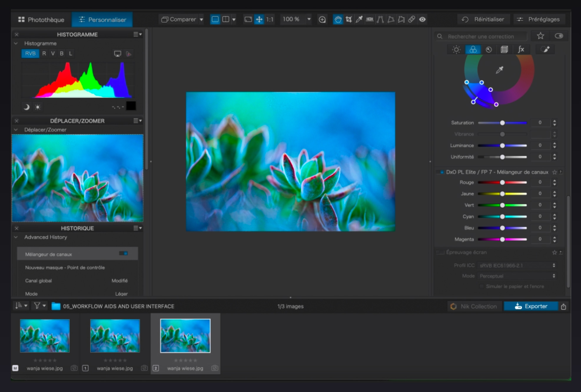Select the Repair bandage tool
Image resolution: width=581 pixels, height=392 pixels.
tap(412, 19)
